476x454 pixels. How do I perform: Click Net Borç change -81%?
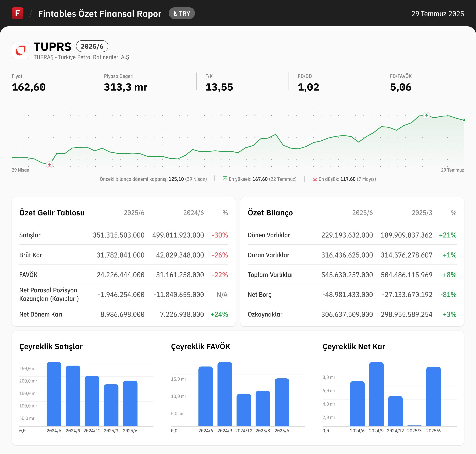pyautogui.click(x=448, y=295)
